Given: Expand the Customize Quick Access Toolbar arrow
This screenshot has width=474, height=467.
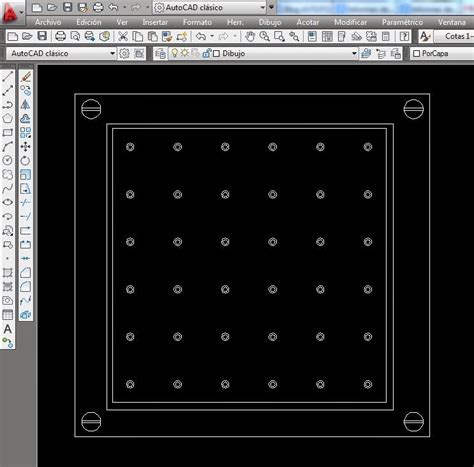Looking at the screenshot, I should tap(272, 7).
